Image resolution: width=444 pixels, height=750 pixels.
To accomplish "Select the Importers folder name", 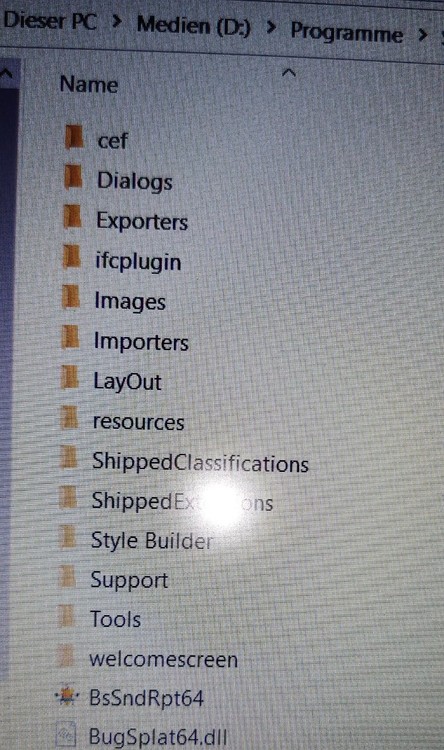I will tap(141, 342).
